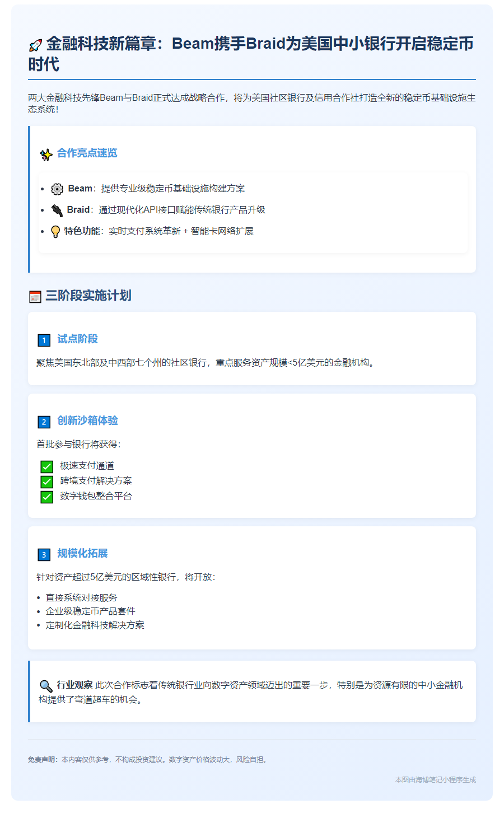This screenshot has width=504, height=818.
Task: Click the bold 特色功能 label
Action: click(x=82, y=231)
